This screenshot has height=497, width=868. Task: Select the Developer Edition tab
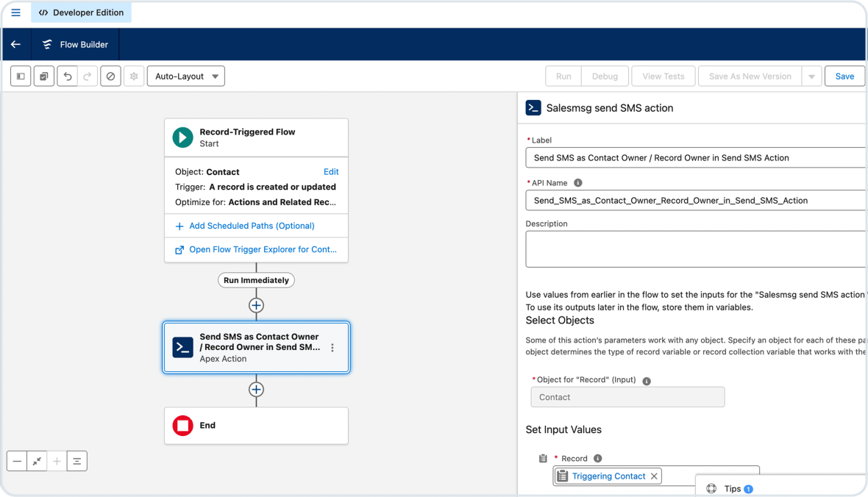pos(81,12)
